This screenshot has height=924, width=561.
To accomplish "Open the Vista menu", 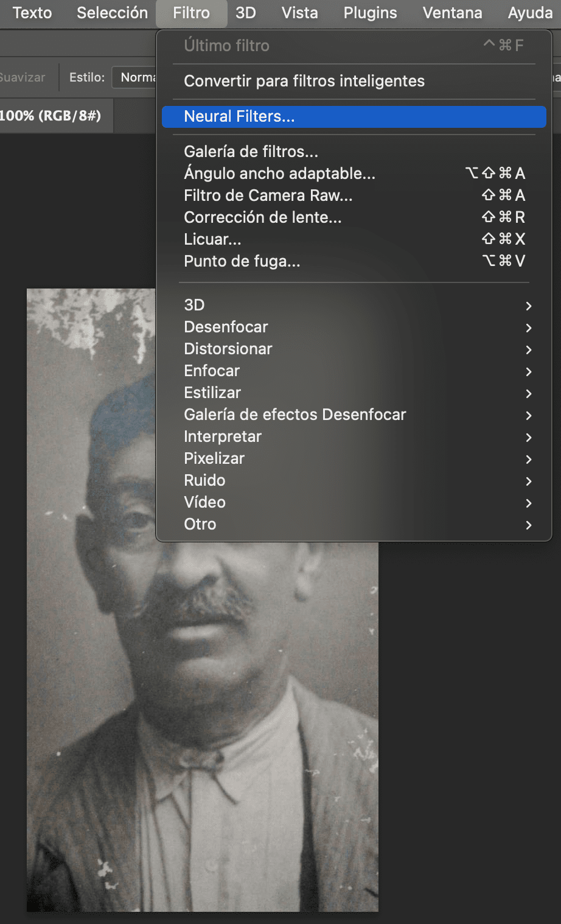I will (x=299, y=13).
